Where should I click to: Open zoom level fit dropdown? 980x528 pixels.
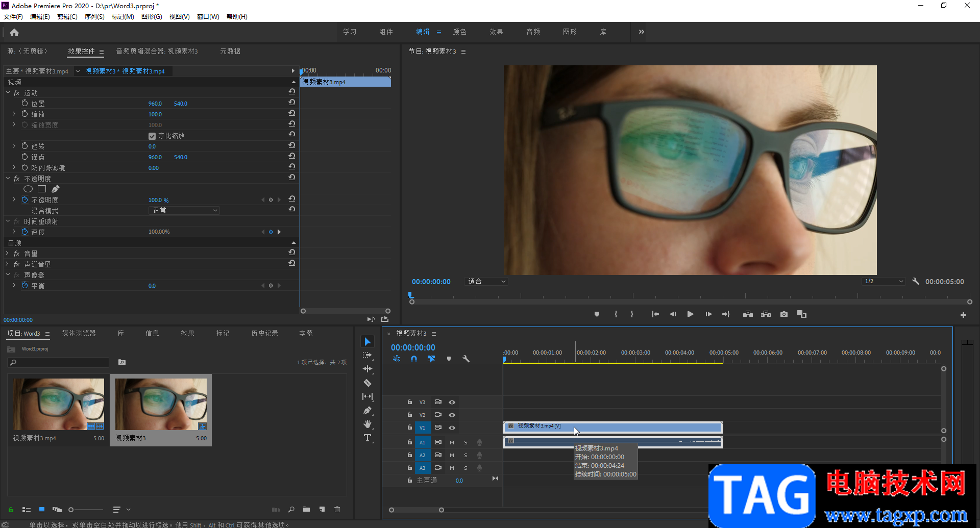[486, 281]
